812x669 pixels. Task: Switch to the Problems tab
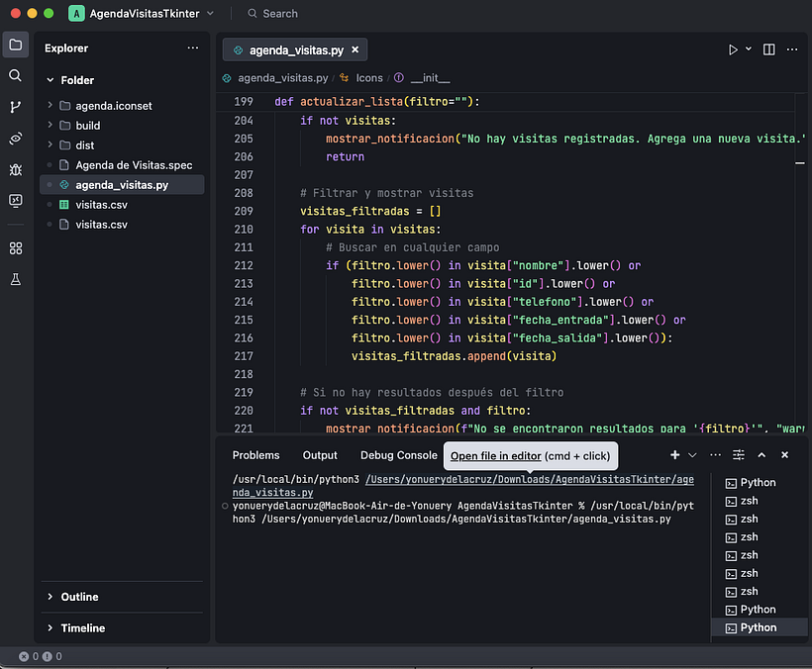pyautogui.click(x=255, y=455)
